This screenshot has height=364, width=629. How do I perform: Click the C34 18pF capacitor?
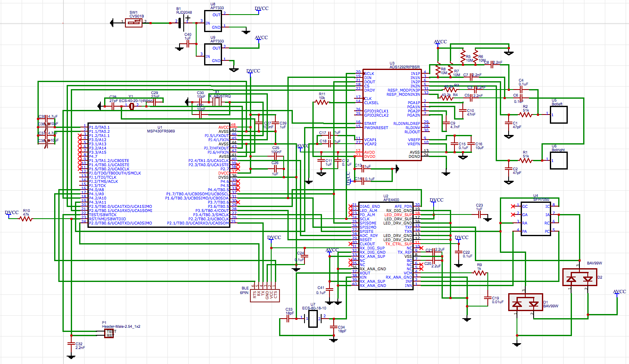[x=334, y=327]
